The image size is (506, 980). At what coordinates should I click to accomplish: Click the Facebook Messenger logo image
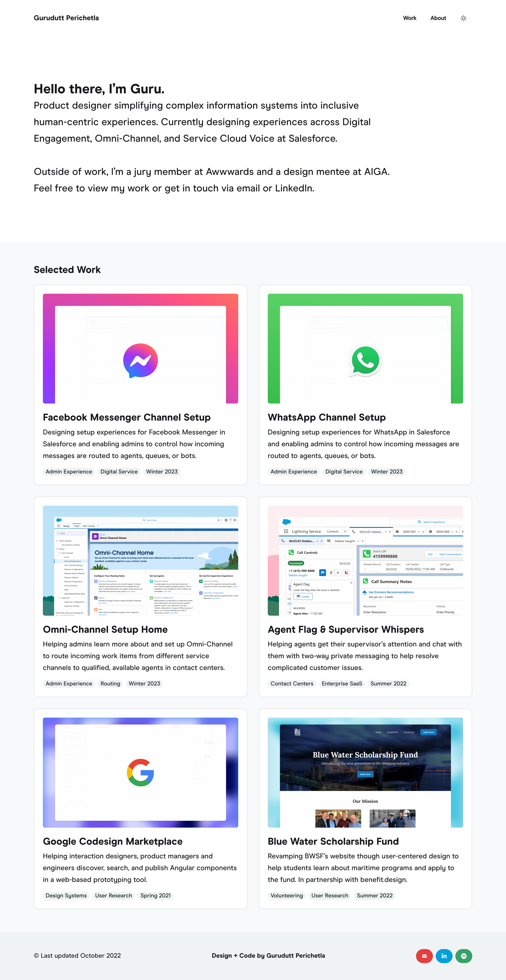(x=140, y=360)
